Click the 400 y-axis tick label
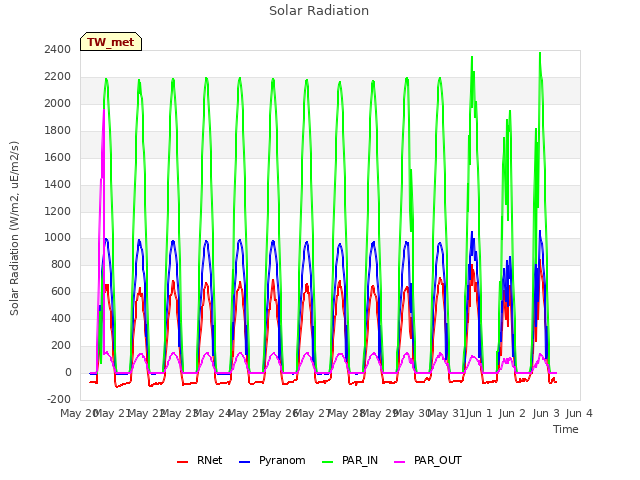 (61, 318)
